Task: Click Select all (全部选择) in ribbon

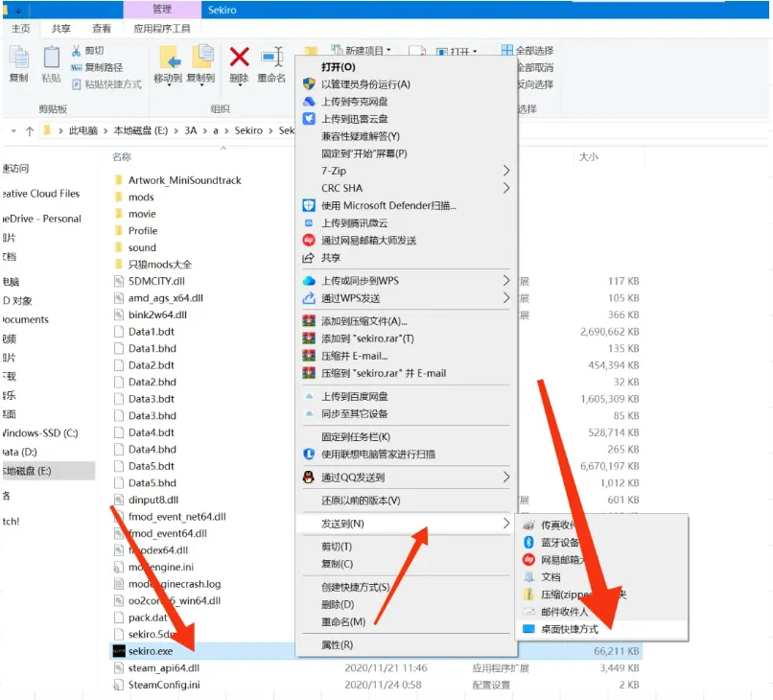Action: coord(527,50)
